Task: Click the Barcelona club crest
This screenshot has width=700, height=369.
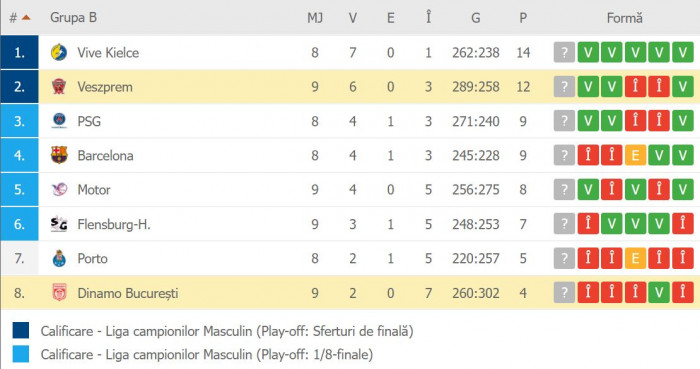Action: pos(59,155)
